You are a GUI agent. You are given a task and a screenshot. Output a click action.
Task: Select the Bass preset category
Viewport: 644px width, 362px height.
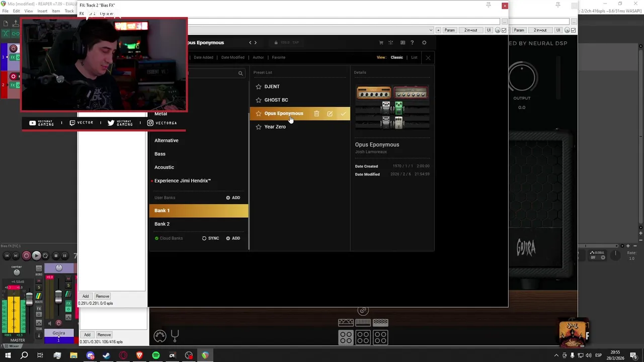pyautogui.click(x=160, y=154)
